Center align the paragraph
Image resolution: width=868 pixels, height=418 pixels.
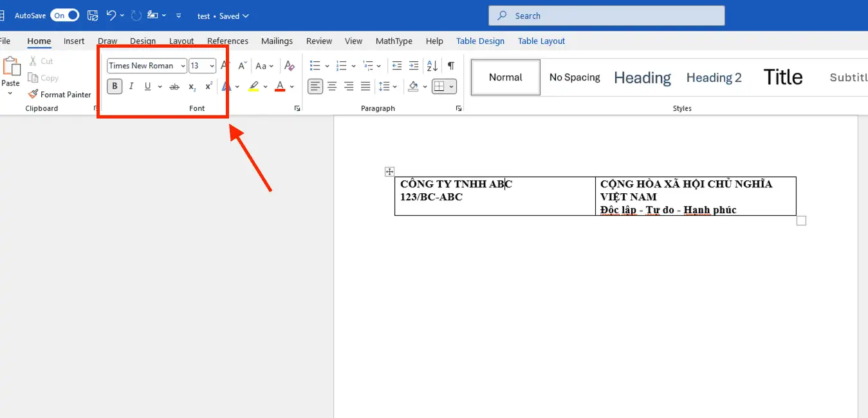tap(332, 86)
